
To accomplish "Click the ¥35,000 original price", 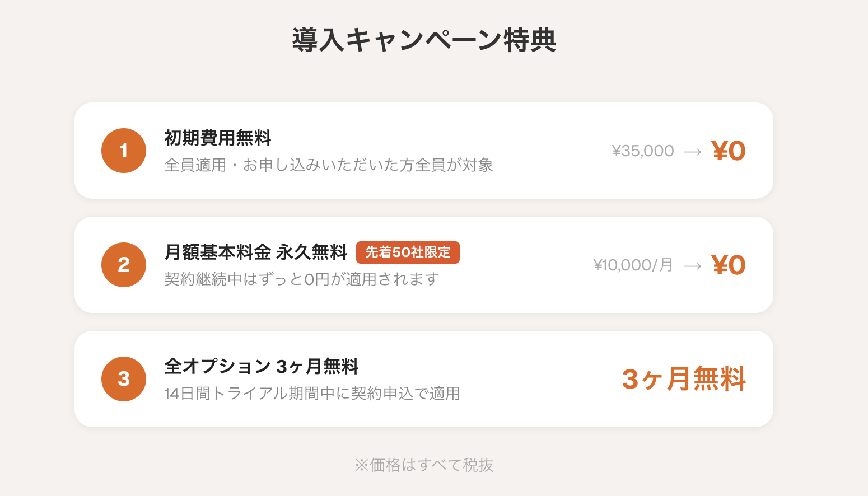I will point(643,151).
